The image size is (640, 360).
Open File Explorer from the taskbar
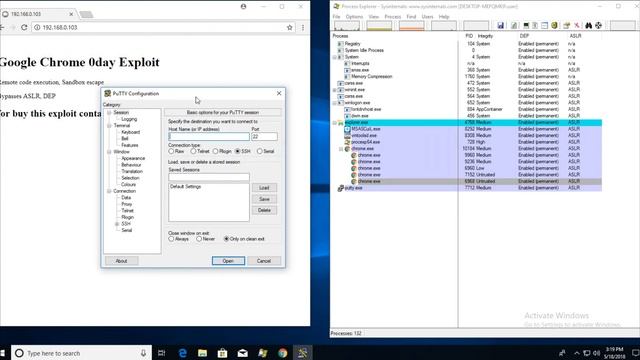[x=202, y=353]
